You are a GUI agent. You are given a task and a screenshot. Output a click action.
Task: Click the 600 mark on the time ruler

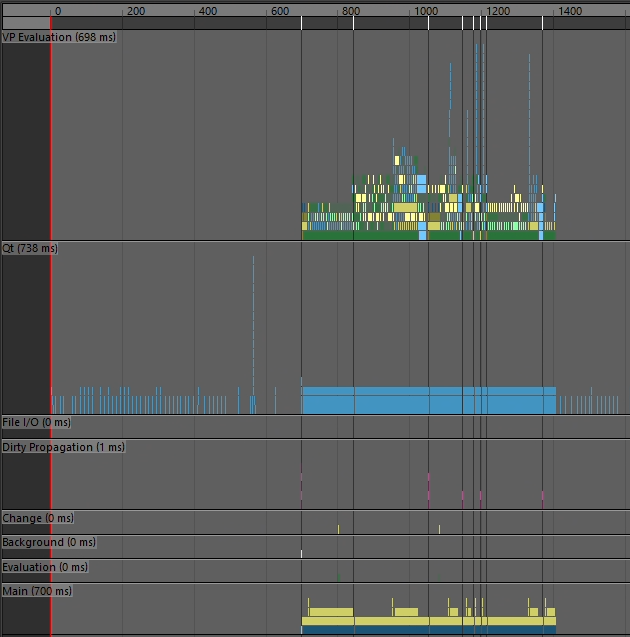pyautogui.click(x=280, y=11)
